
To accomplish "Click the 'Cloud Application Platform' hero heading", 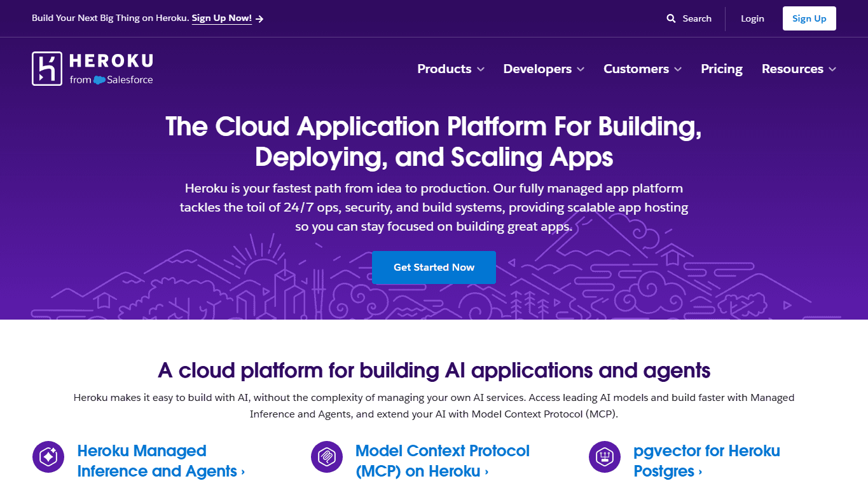I will click(x=434, y=141).
